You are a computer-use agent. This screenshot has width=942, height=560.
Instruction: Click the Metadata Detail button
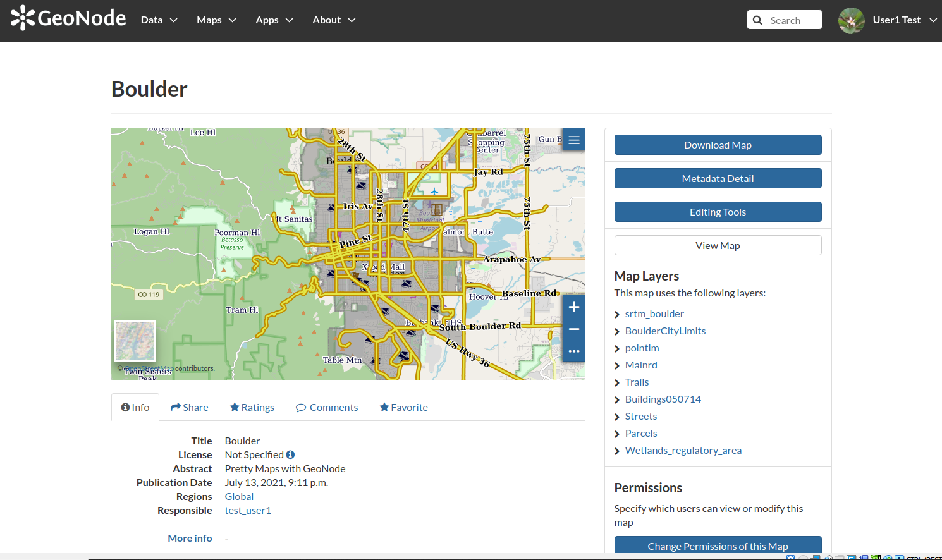[718, 178]
